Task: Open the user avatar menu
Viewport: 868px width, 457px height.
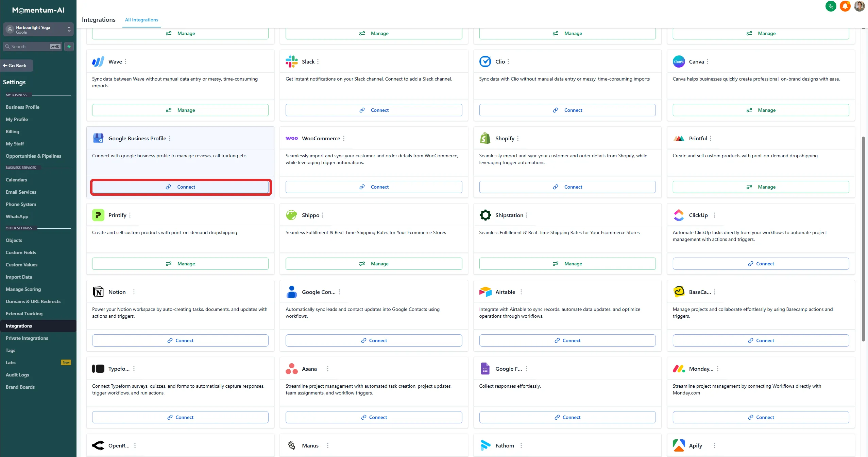Action: click(859, 6)
